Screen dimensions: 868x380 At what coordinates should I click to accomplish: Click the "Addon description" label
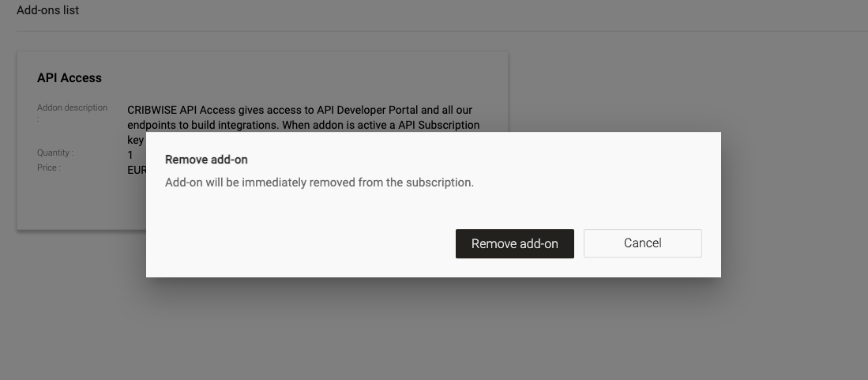coord(72,108)
